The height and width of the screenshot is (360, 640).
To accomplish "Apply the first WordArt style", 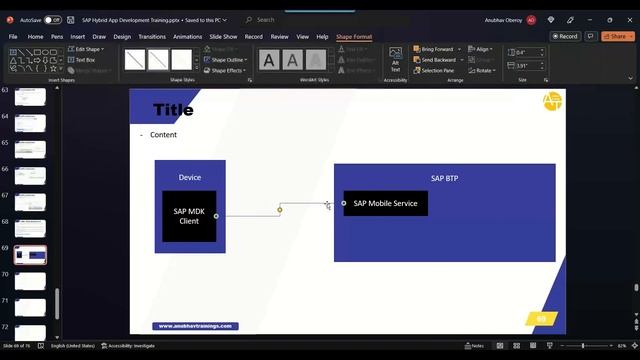I will click(x=269, y=60).
